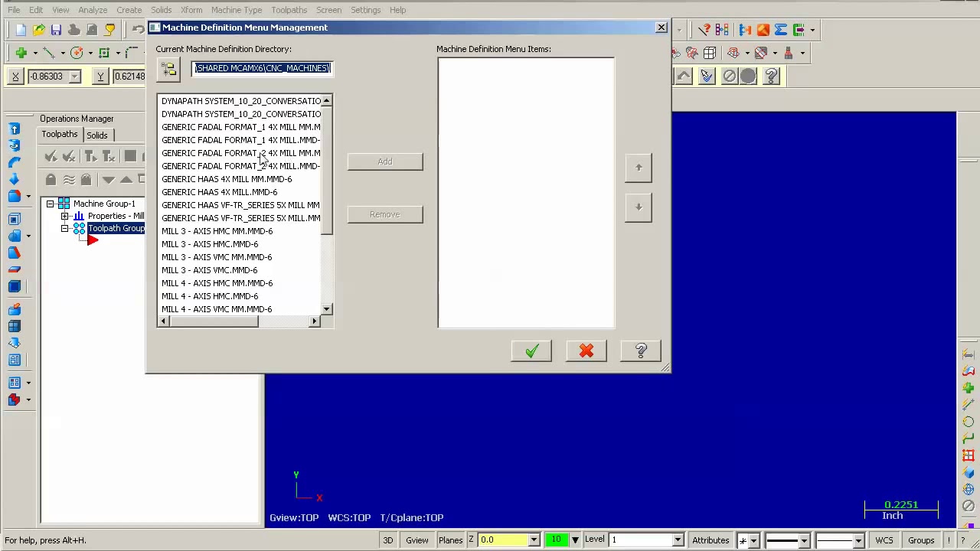Click the red X cancel button
This screenshot has width=980, height=551.
(586, 350)
